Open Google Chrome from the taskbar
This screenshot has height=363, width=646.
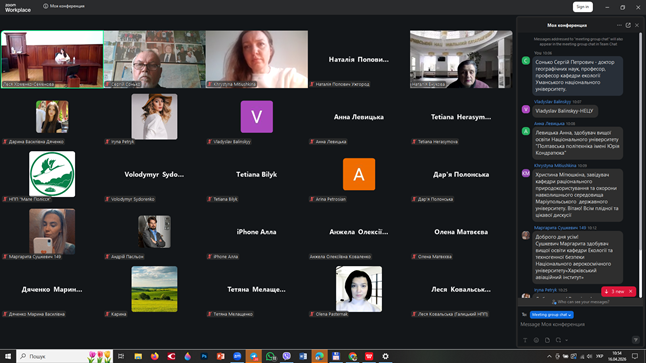click(352, 356)
